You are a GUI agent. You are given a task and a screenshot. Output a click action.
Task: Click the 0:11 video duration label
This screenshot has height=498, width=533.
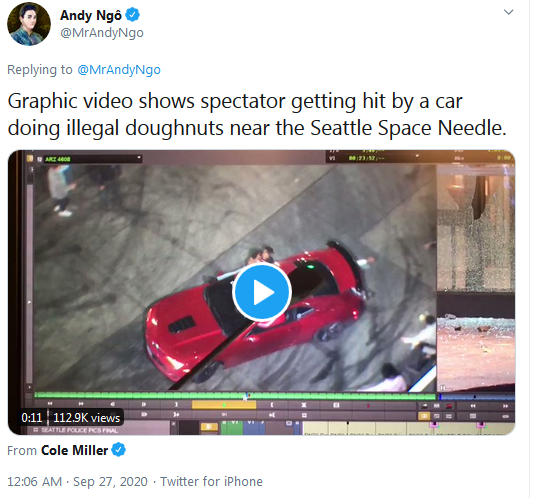tap(32, 418)
